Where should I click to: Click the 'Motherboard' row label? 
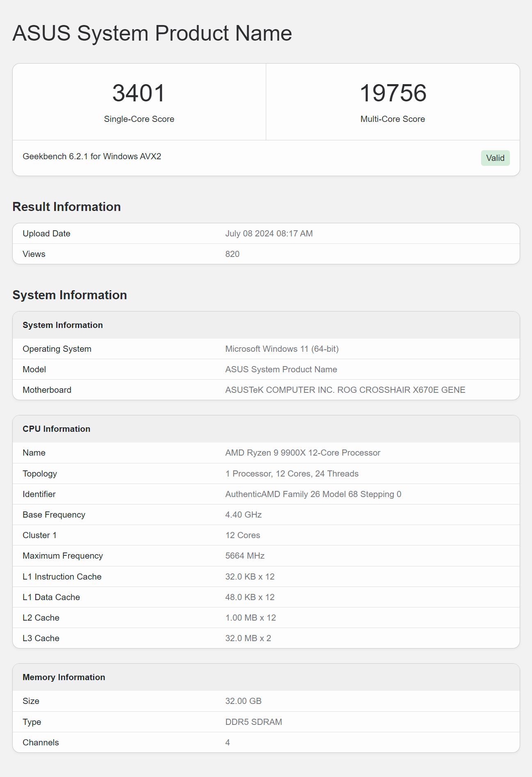(47, 390)
